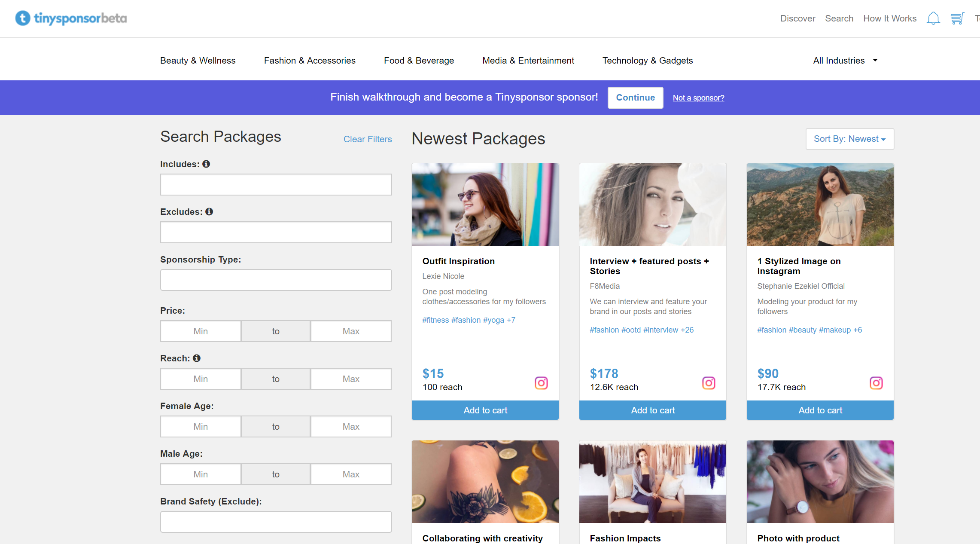The height and width of the screenshot is (544, 980).
Task: Click the Female Age Min field
Action: point(201,426)
